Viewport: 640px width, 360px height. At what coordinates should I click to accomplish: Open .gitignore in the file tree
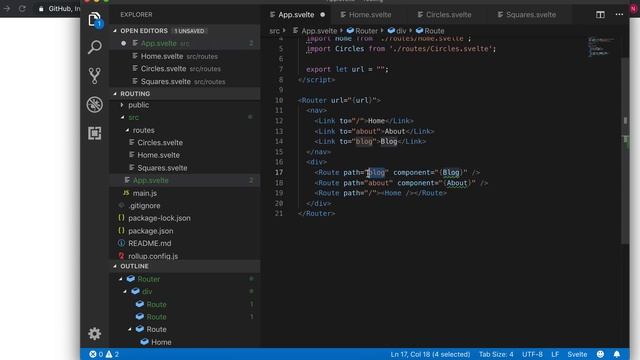(185, 205)
